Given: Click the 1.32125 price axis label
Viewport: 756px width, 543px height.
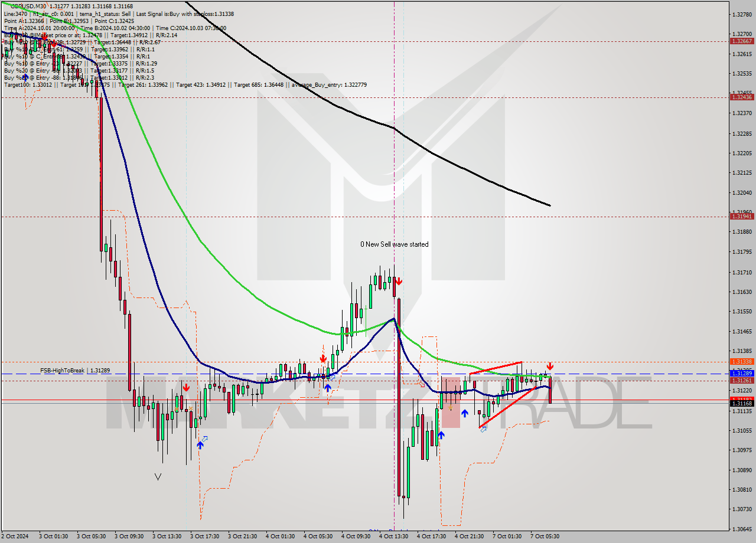Looking at the screenshot, I should click(742, 173).
